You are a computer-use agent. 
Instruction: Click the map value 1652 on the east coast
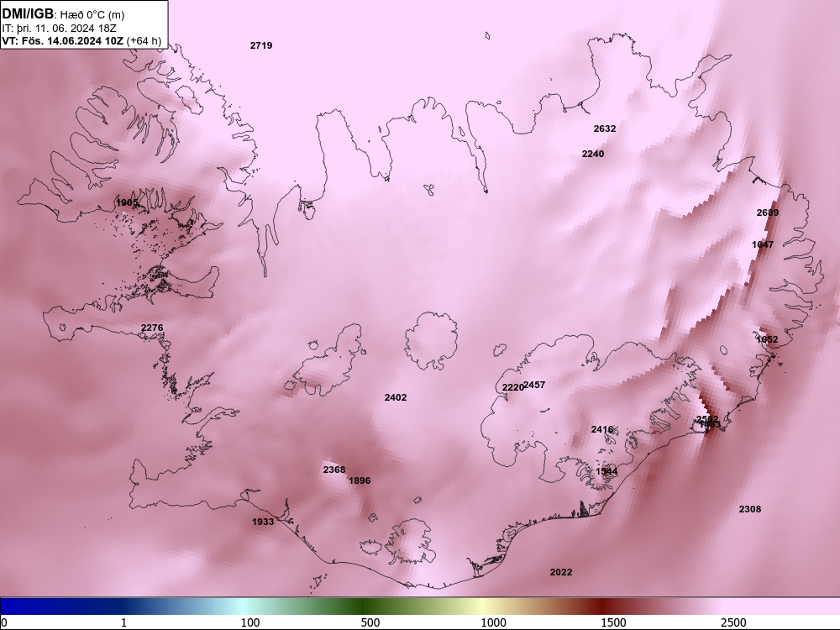(x=767, y=339)
